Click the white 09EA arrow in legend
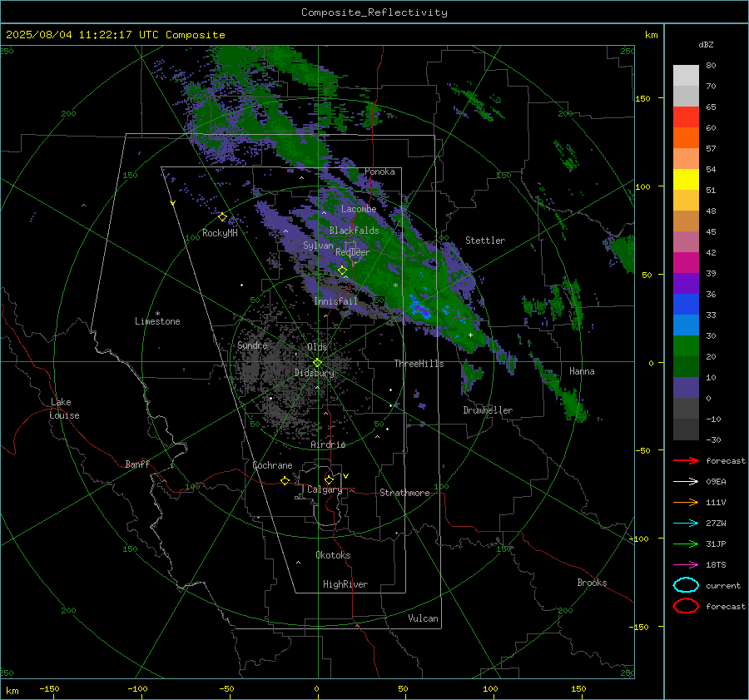Image resolution: width=749 pixels, height=700 pixels. [686, 482]
